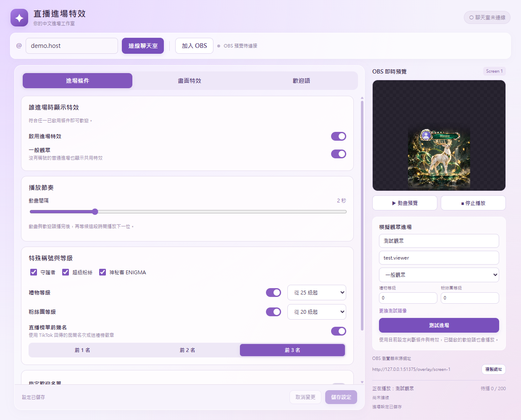Screen dimensions: 521x420
Task: Open the 從 25 級起 dropdown
Action: pyautogui.click(x=317, y=292)
